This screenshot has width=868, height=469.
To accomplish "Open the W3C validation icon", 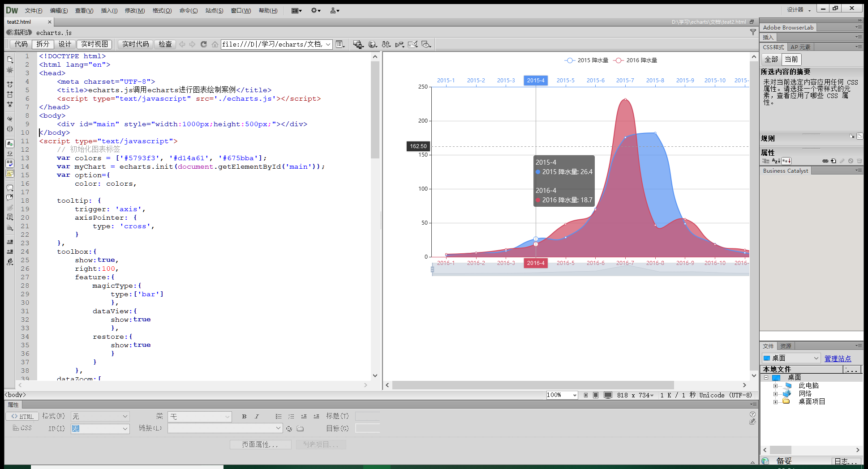I will coord(400,44).
